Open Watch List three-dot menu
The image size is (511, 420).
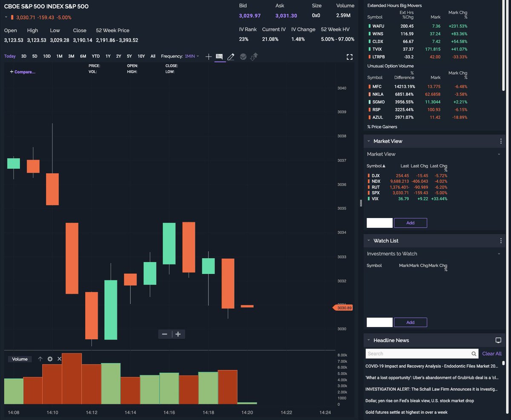501,241
